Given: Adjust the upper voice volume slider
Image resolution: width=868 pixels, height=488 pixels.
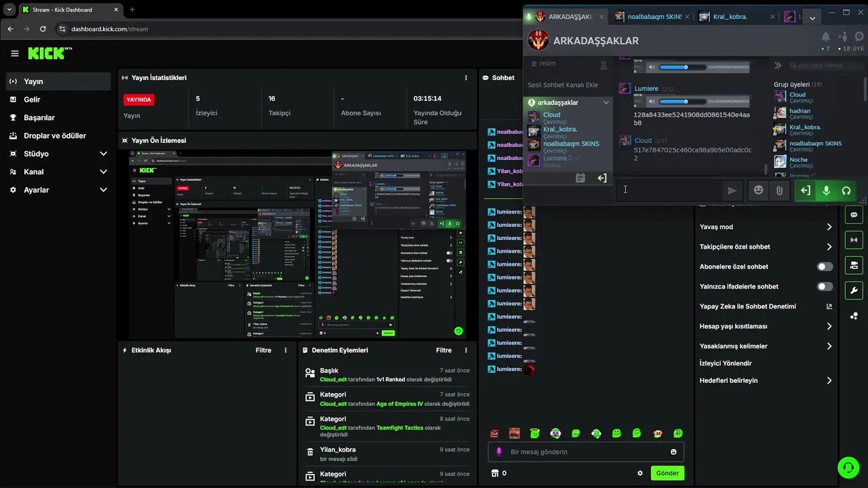Looking at the screenshot, I should [683, 67].
